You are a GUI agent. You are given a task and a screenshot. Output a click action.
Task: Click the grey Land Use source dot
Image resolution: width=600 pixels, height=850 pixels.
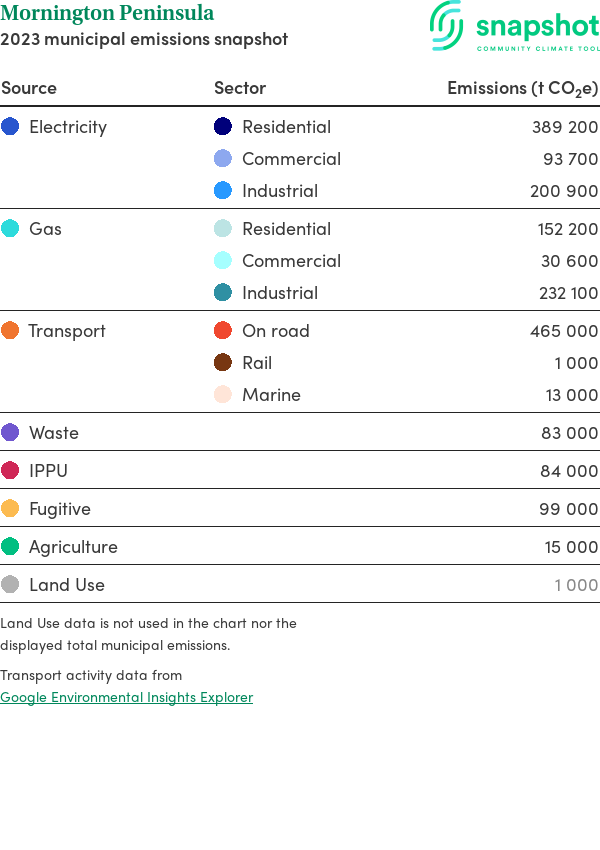10,585
